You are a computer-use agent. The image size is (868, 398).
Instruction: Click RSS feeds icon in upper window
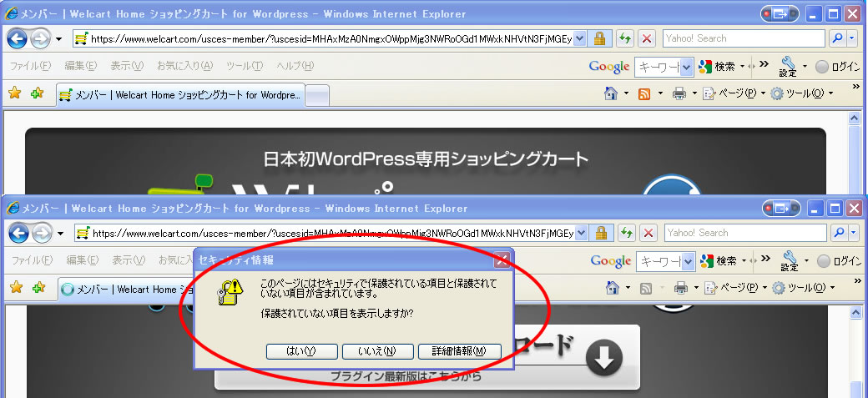click(x=644, y=93)
